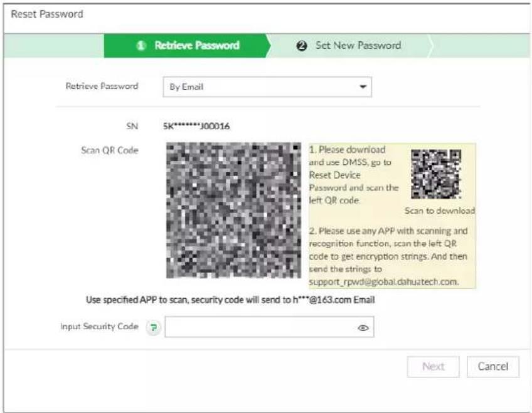Click the Scan QR Code label
The width and height of the screenshot is (532, 413).
tap(110, 150)
